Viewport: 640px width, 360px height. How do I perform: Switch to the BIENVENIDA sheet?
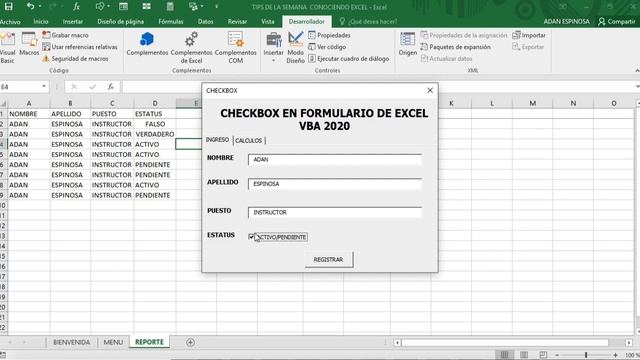[x=71, y=342]
